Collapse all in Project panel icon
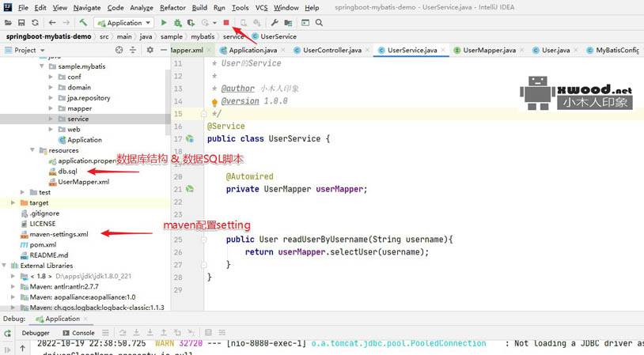Screen dimensions: 644x355 click(133, 50)
